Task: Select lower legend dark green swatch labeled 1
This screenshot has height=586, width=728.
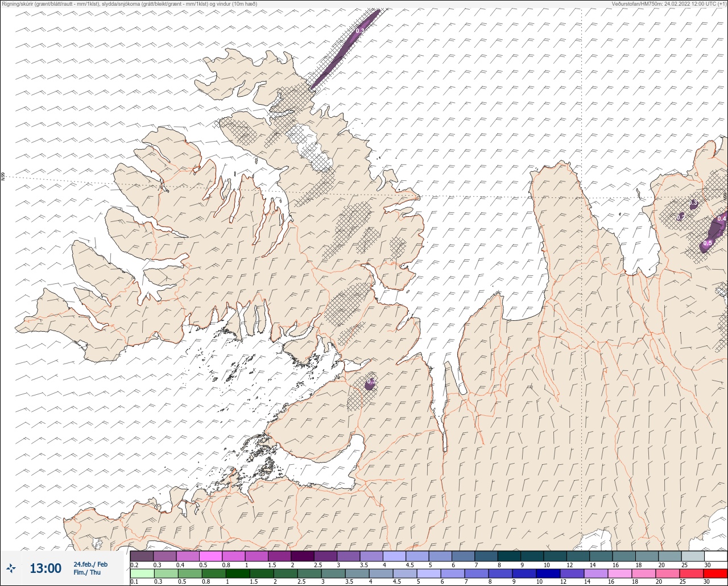Action: (238, 573)
